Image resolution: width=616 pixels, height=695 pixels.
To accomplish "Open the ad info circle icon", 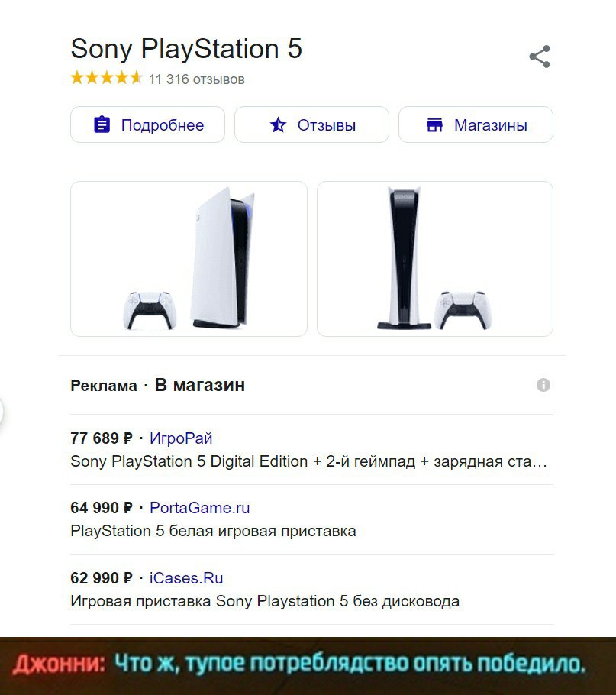I will click(x=543, y=385).
